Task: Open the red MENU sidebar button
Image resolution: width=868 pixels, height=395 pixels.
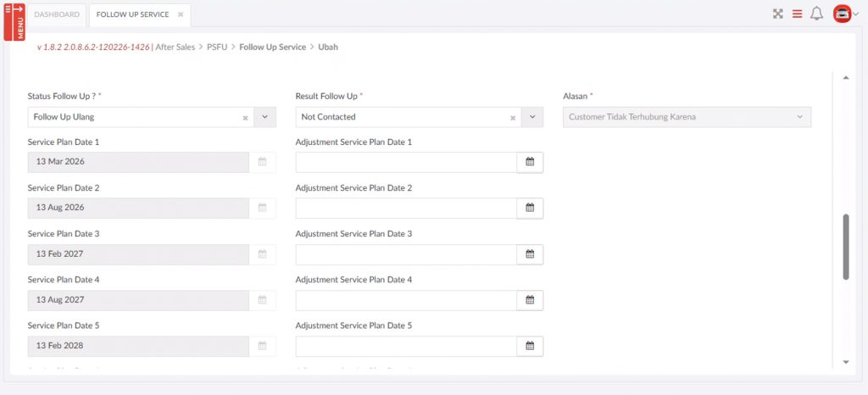Action: tap(14, 20)
